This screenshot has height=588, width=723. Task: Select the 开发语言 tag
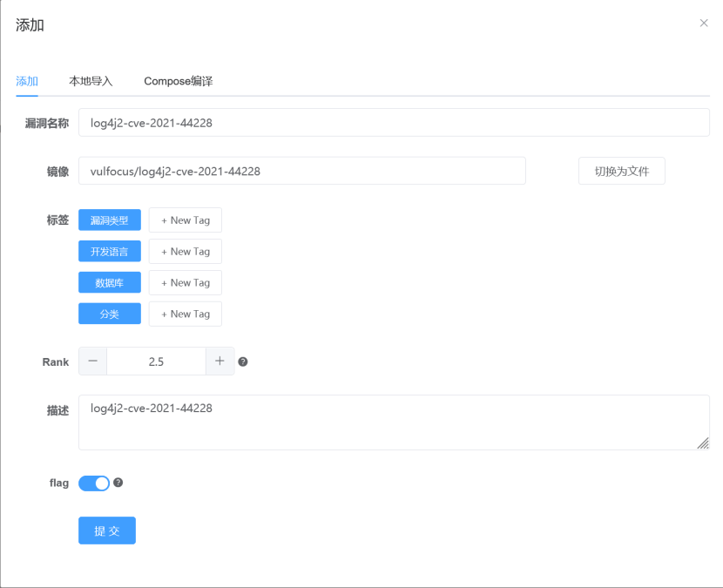(x=109, y=251)
